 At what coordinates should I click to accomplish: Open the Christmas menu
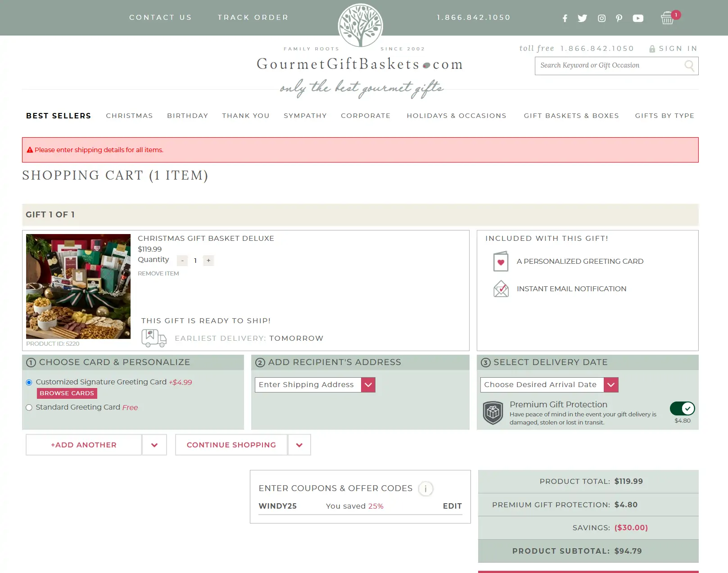(129, 116)
